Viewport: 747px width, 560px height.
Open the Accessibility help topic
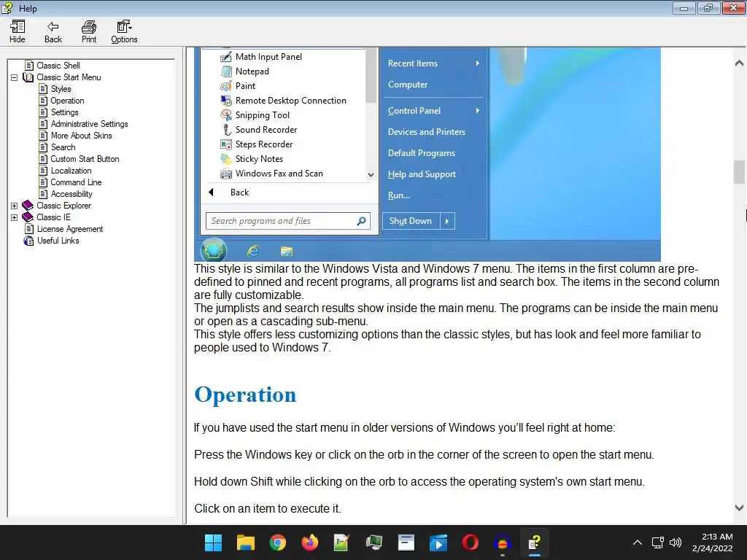pyautogui.click(x=71, y=194)
